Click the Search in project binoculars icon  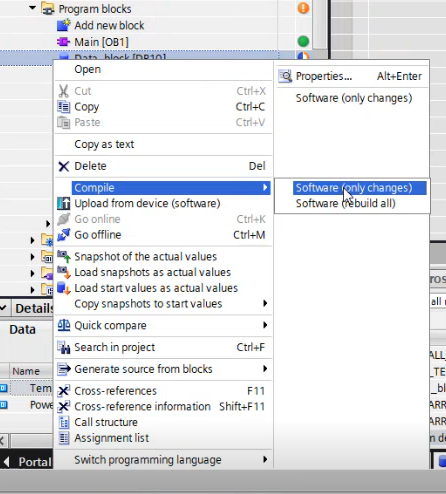click(x=64, y=347)
